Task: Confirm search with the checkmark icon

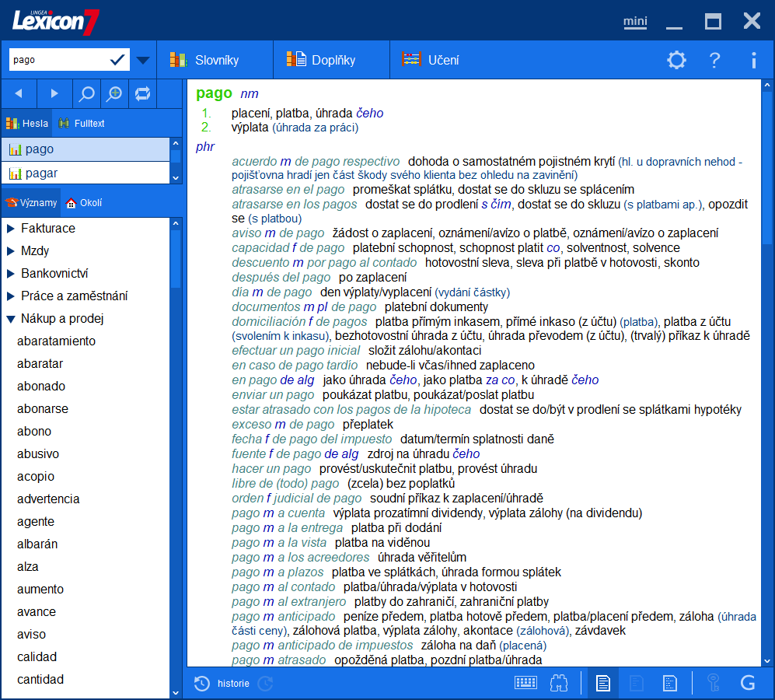Action: (117, 60)
